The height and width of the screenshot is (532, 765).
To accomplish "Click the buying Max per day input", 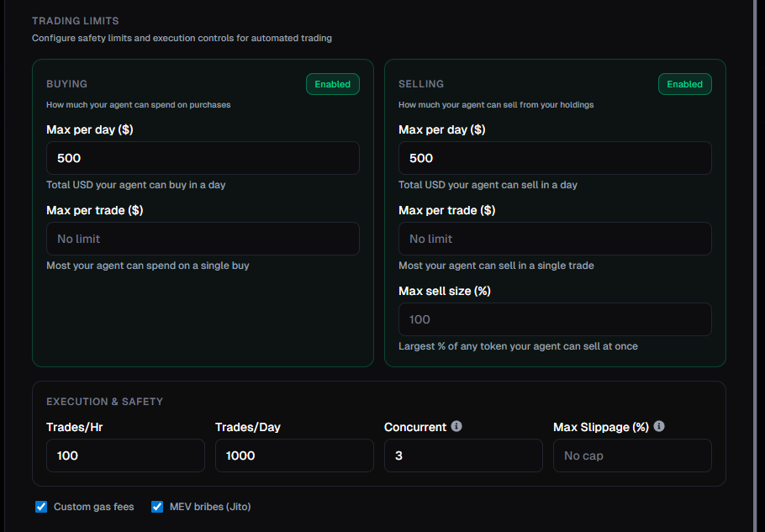I will (203, 158).
